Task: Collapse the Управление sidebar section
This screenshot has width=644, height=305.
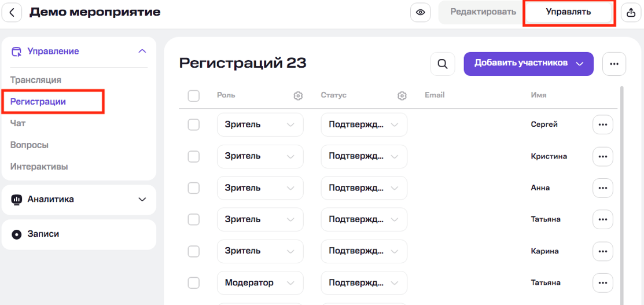Action: 142,52
